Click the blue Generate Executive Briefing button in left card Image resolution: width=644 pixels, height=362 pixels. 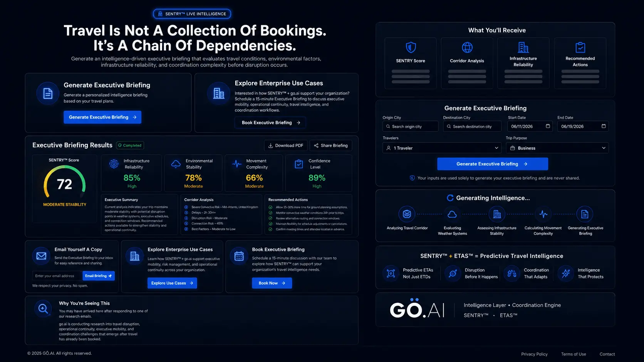tap(102, 117)
